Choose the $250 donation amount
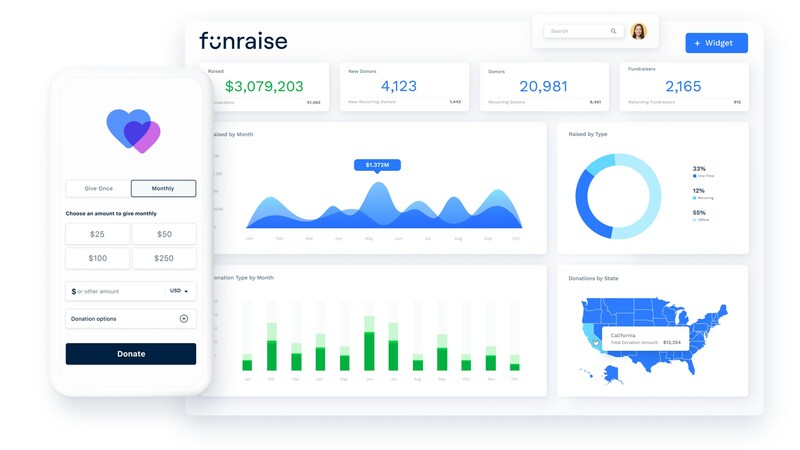 [164, 258]
